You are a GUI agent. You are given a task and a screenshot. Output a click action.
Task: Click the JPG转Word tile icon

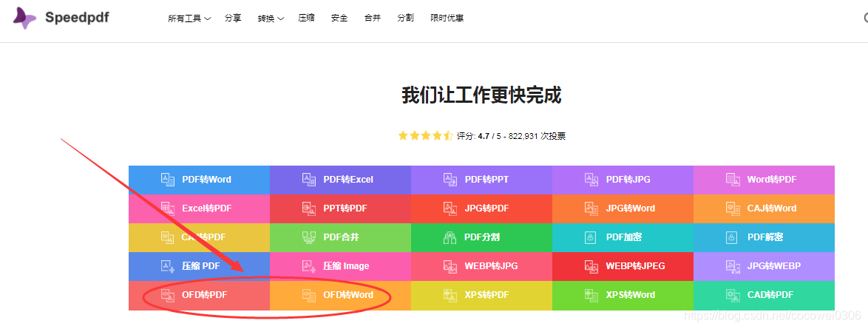click(591, 208)
